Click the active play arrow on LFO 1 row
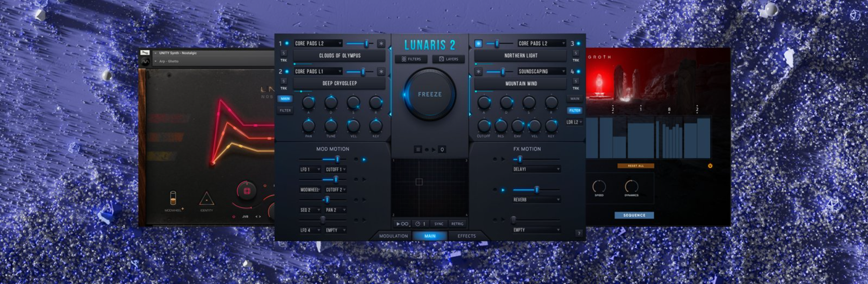The image size is (868, 284). 364,159
